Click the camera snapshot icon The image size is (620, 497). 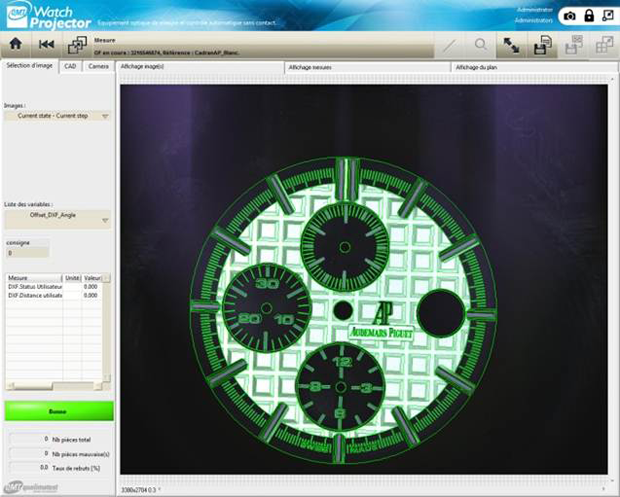569,16
